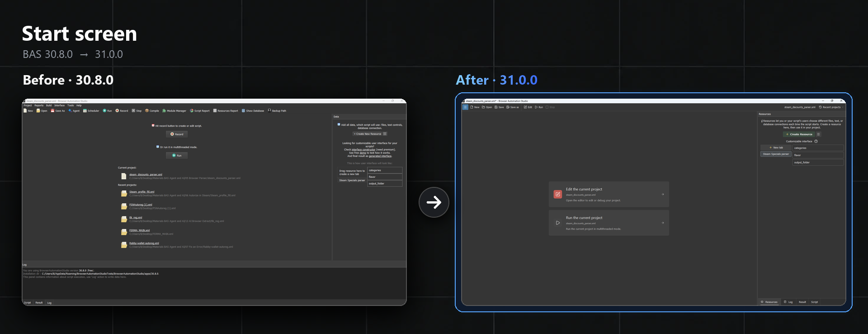868x334 pixels.
Task: Open interface constructor link
Action: tap(363, 150)
